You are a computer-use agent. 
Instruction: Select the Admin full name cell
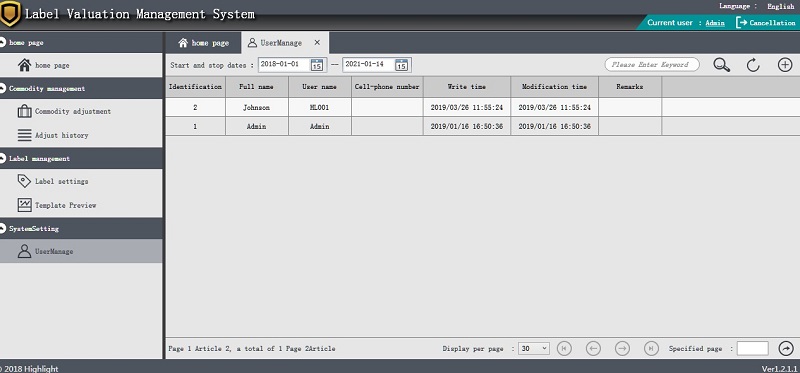(257, 126)
